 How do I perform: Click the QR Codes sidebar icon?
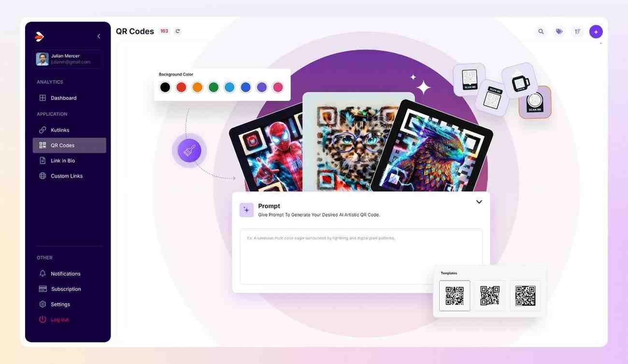[x=43, y=145]
